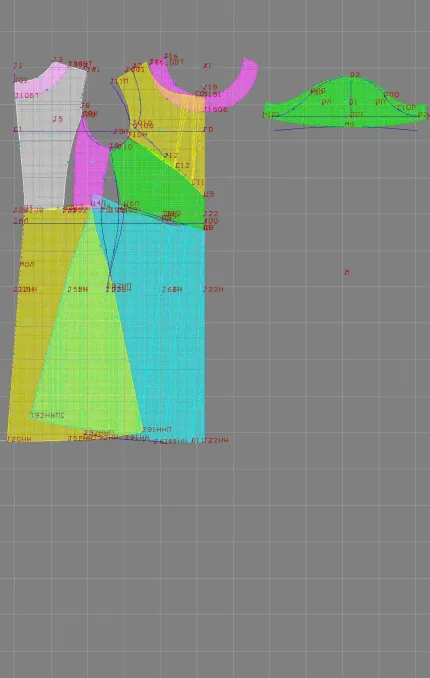Click point J22 on the right edge

(x=211, y=214)
